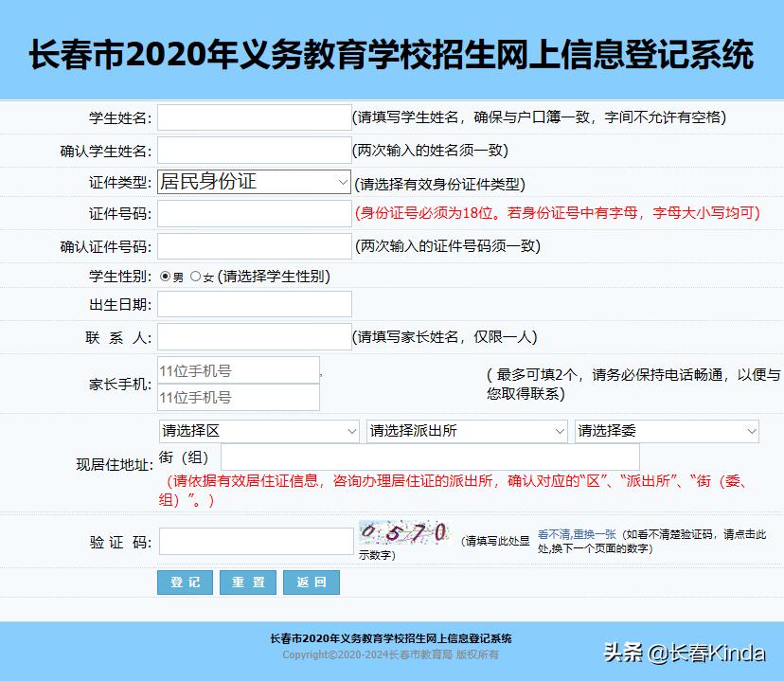
Task: Click the 证件号码 ID number field
Action: (x=253, y=214)
